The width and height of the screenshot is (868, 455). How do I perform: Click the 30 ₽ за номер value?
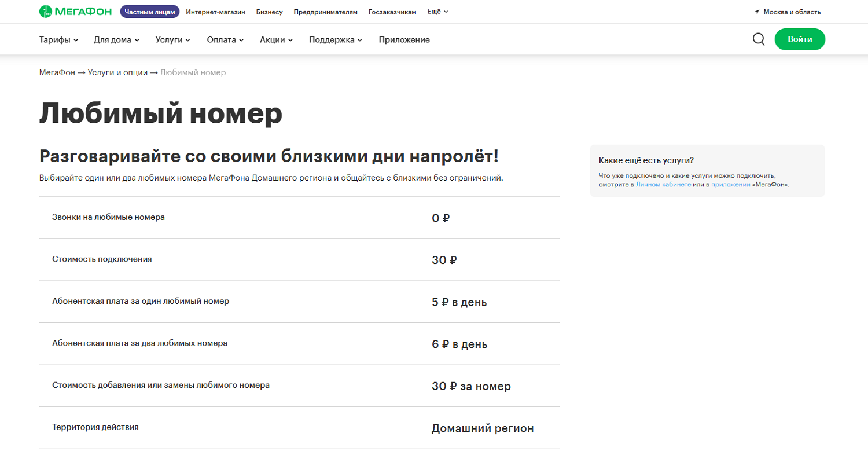tap(472, 386)
